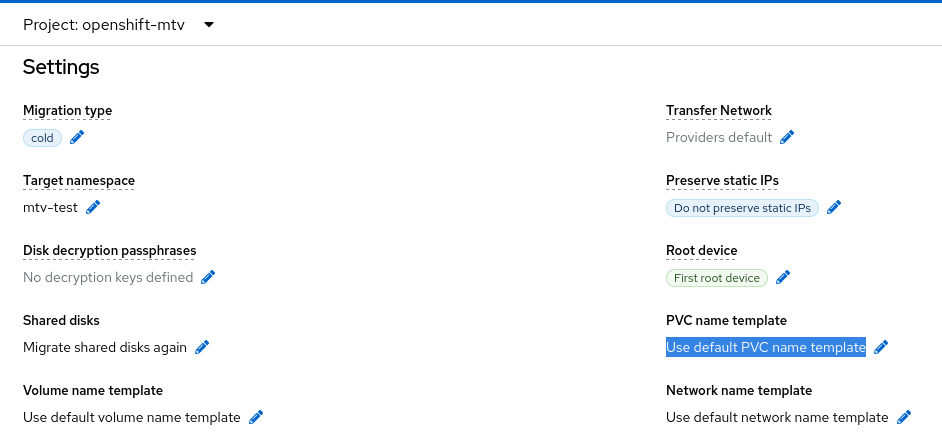The width and height of the screenshot is (942, 438).
Task: Edit the Network name template
Action: tap(904, 417)
